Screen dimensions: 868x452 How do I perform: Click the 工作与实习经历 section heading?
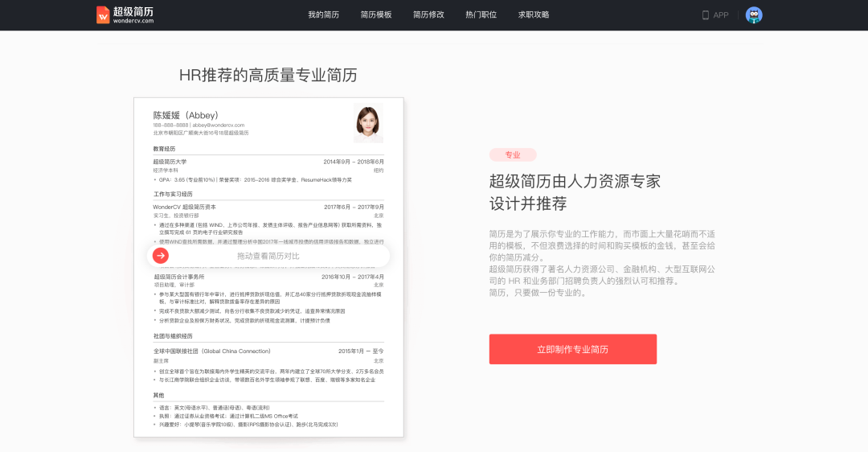tap(173, 194)
